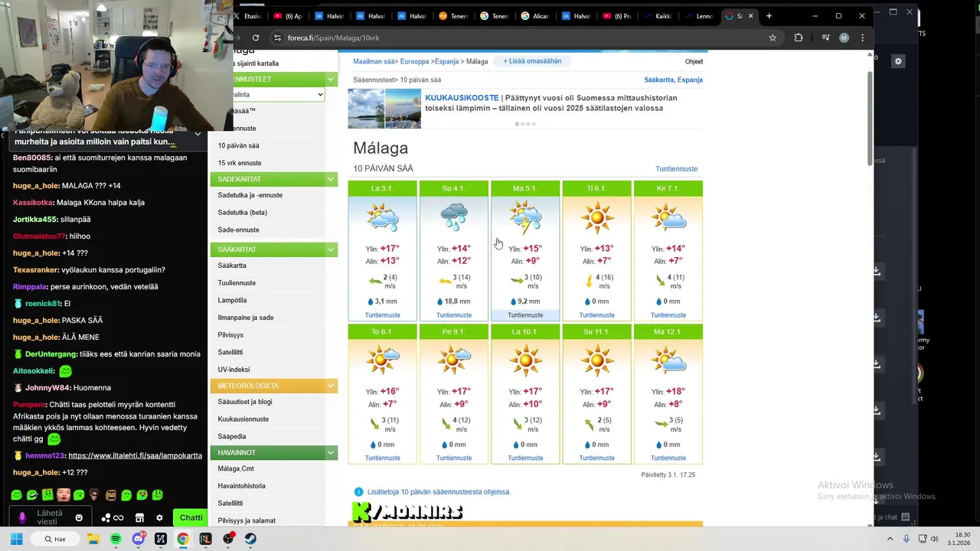
Task: Open the Chrome media control icon
Action: [825, 37]
